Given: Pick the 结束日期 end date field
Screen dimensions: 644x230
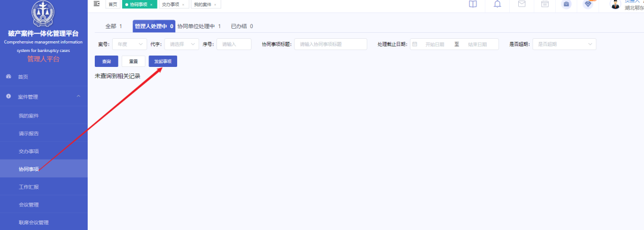Looking at the screenshot, I should tap(477, 44).
